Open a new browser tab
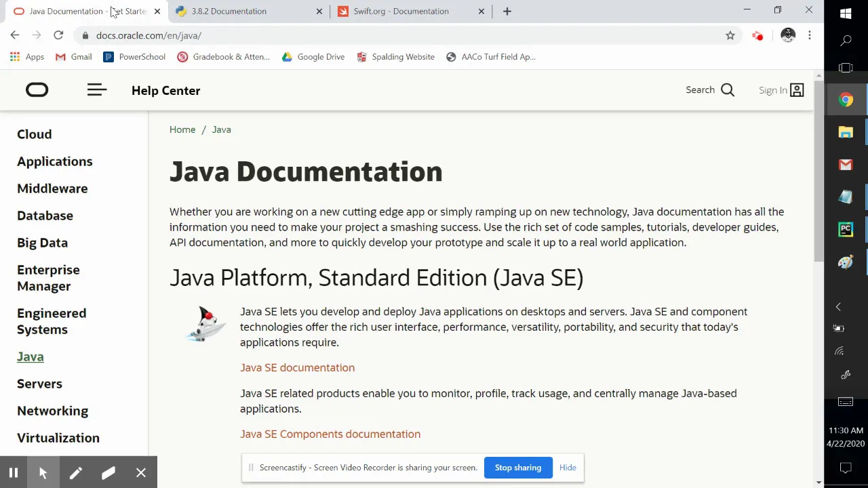The width and height of the screenshot is (868, 488). tap(507, 11)
